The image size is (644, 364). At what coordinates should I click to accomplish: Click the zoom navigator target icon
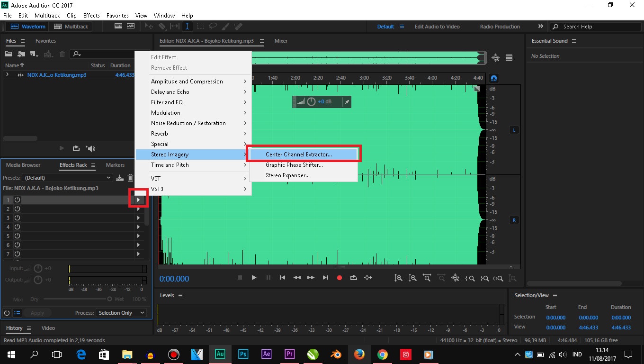coord(495,58)
